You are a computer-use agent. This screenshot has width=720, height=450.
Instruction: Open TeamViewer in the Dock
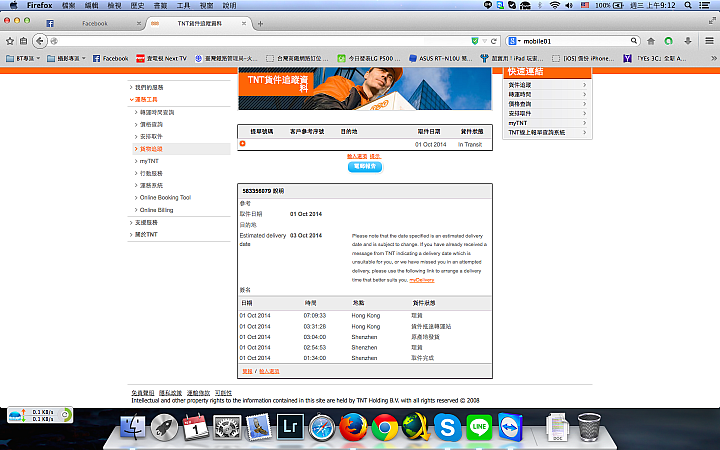click(x=510, y=427)
